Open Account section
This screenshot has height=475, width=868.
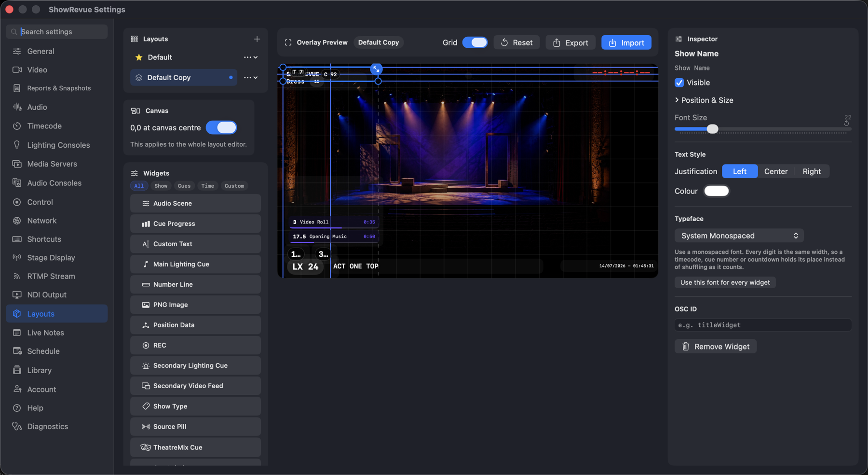(57, 390)
